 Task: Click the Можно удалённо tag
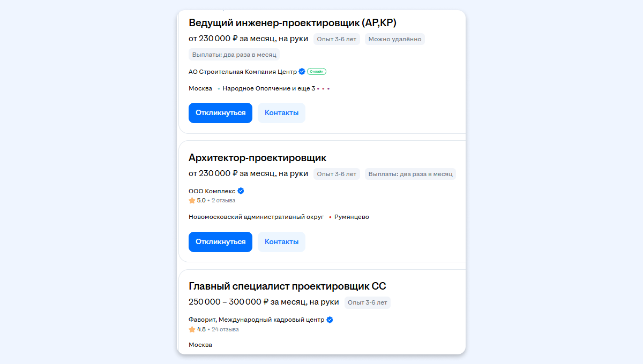[x=394, y=39]
